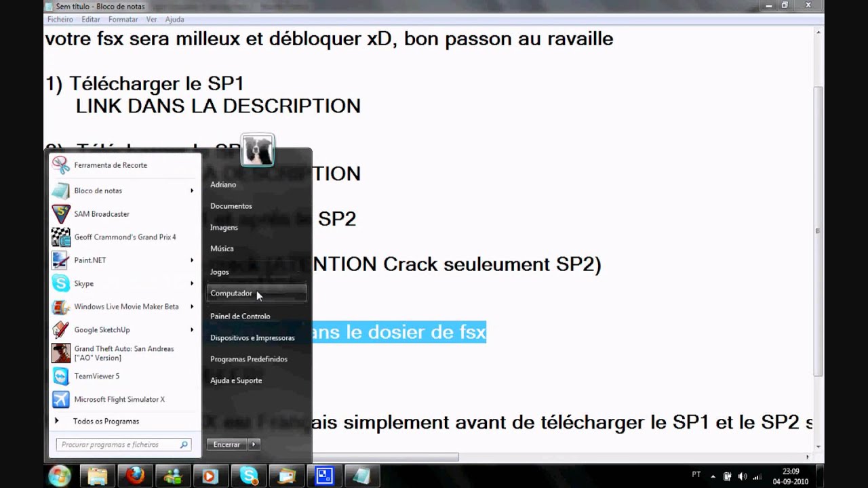
Task: Open Imagens library
Action: click(256, 228)
